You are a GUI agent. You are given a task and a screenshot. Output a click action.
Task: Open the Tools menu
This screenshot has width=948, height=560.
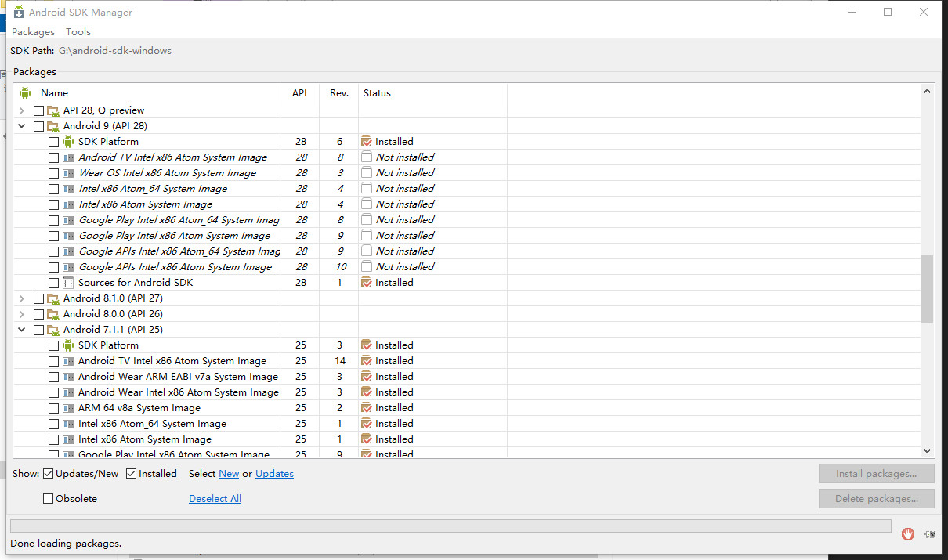pyautogui.click(x=78, y=32)
